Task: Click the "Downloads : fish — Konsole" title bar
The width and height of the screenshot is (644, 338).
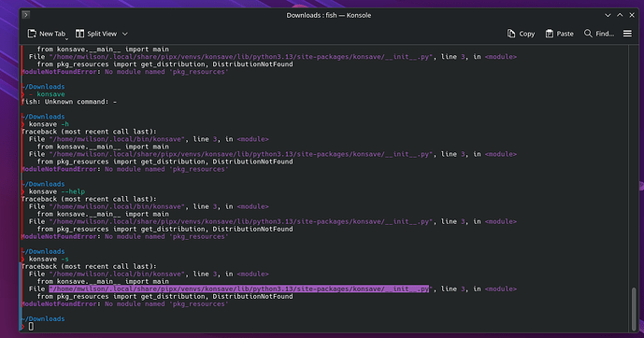Action: [329, 15]
